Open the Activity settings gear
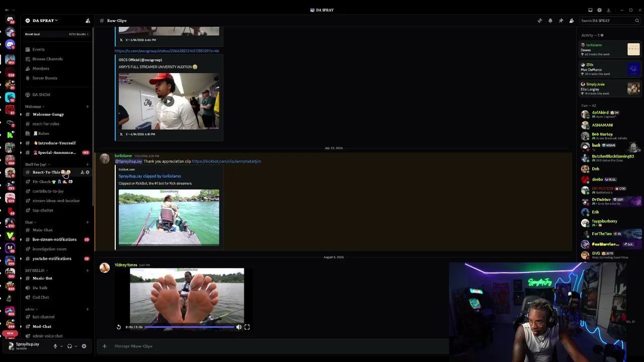Image resolution: width=644 pixels, height=362 pixels. [602, 35]
